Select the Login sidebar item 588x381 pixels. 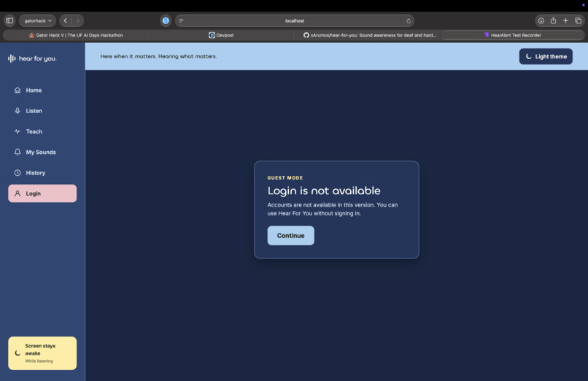click(42, 193)
